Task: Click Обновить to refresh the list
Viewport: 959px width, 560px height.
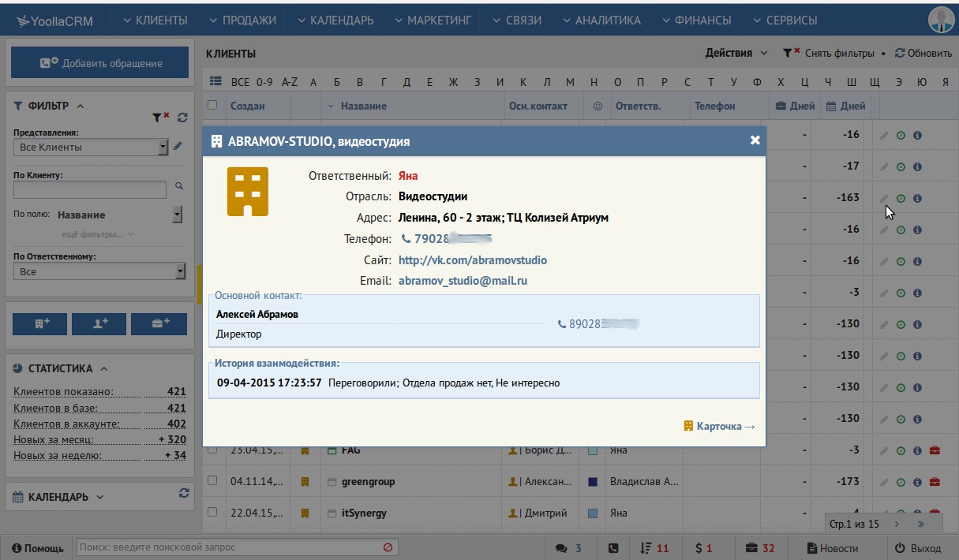Action: point(923,53)
